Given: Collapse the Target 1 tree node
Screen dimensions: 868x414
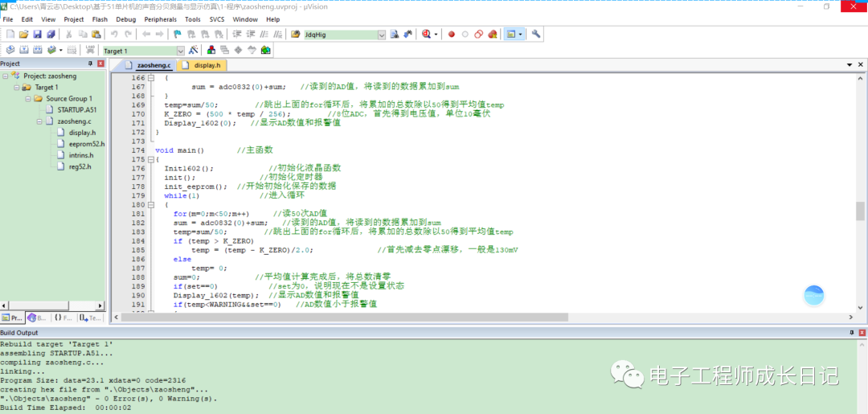Looking at the screenshot, I should click(x=16, y=88).
